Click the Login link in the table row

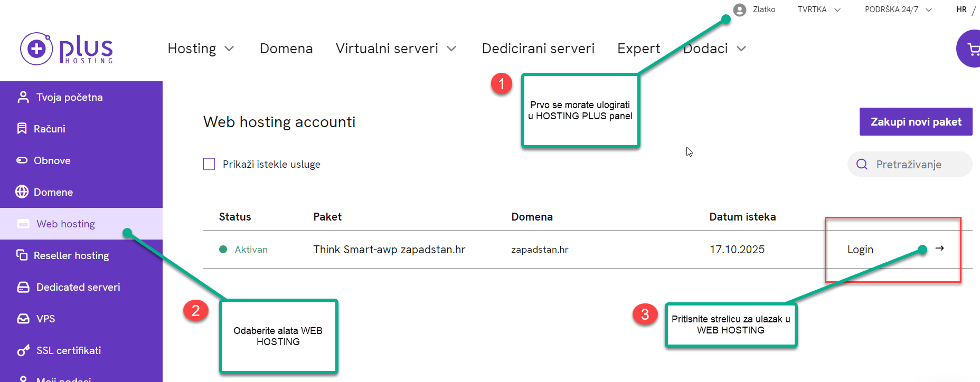point(860,250)
